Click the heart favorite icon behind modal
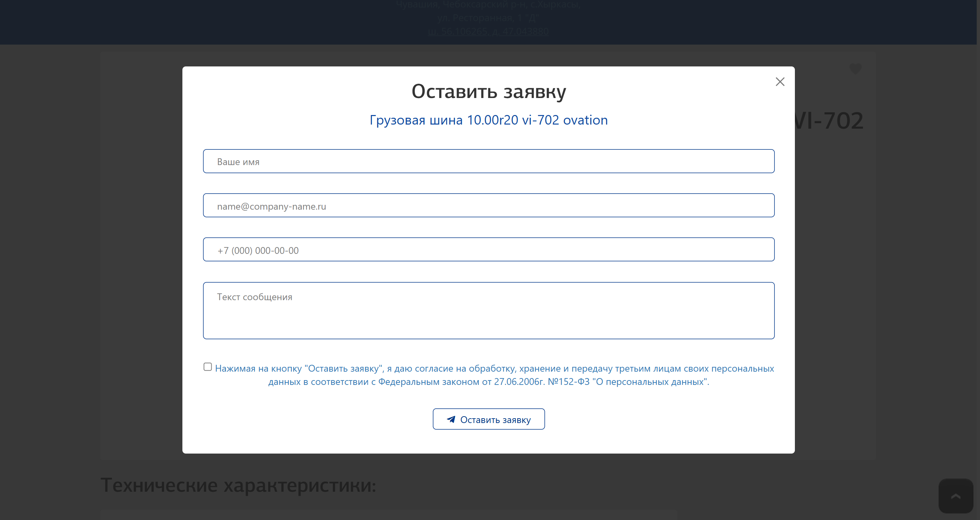 tap(855, 68)
